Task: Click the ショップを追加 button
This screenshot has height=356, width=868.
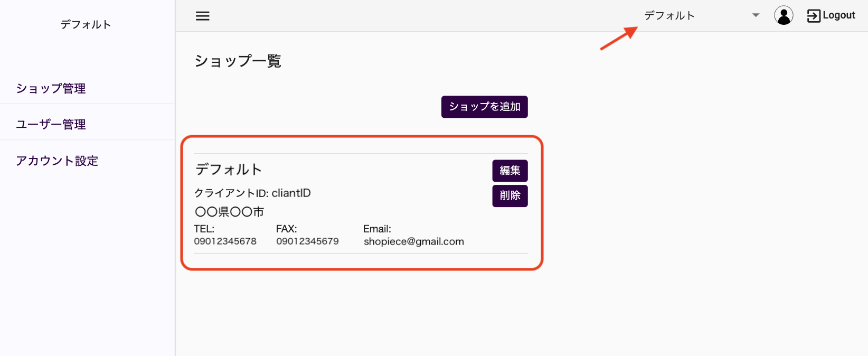Action: point(485,107)
